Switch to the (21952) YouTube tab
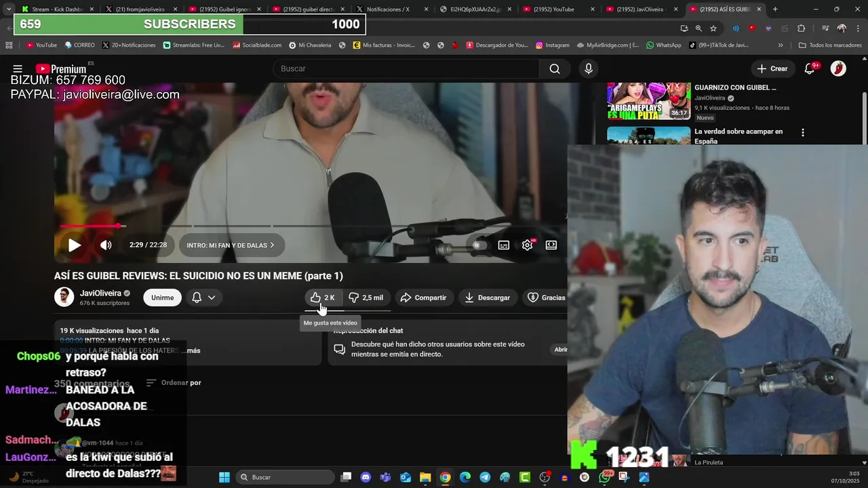Viewport: 868px width, 488px height. coord(559,9)
